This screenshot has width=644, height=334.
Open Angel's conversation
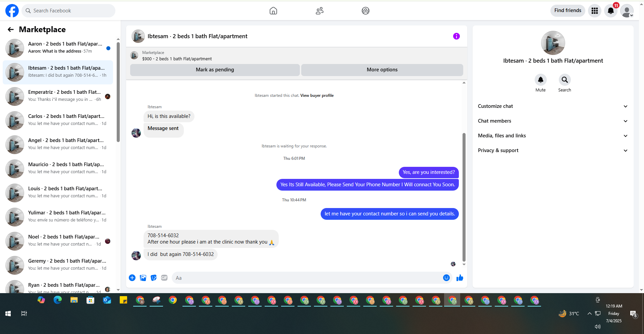tap(58, 145)
